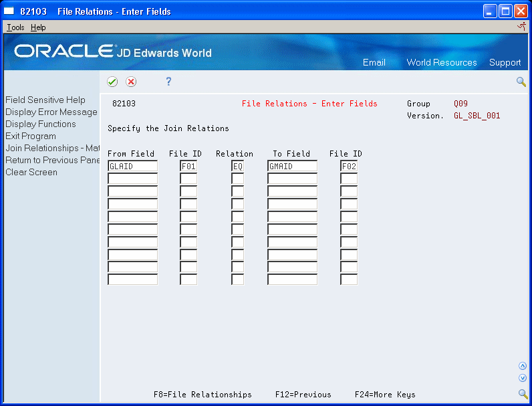Open the Help menu
The height and width of the screenshot is (406, 532).
[38, 27]
